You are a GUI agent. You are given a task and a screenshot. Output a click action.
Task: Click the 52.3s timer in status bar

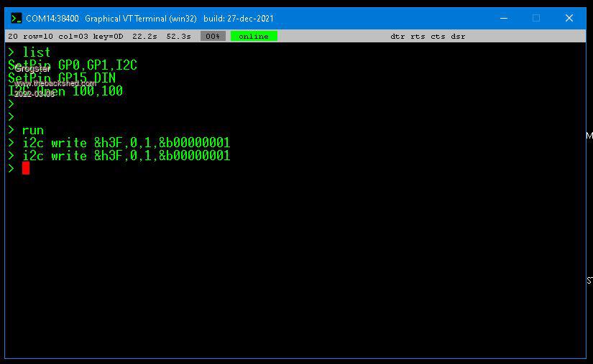coord(178,36)
